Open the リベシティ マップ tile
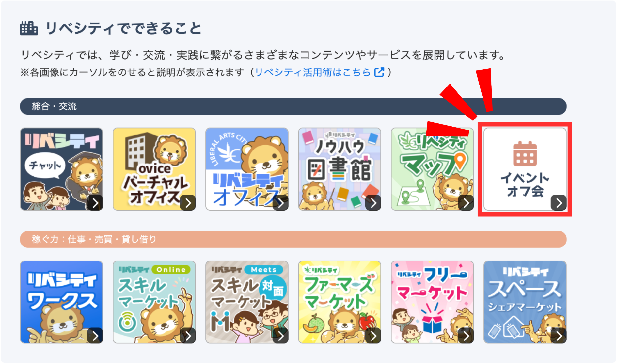Viewport: 617px width, 364px height. (432, 169)
